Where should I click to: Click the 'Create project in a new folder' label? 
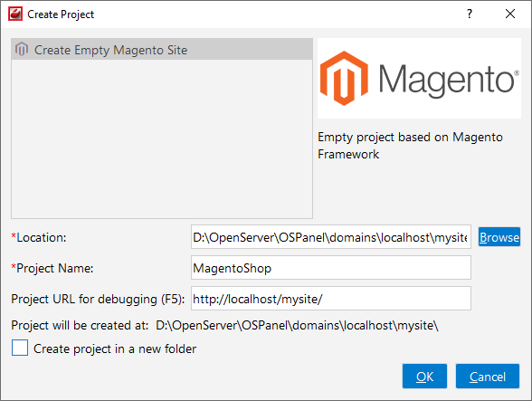click(x=115, y=348)
